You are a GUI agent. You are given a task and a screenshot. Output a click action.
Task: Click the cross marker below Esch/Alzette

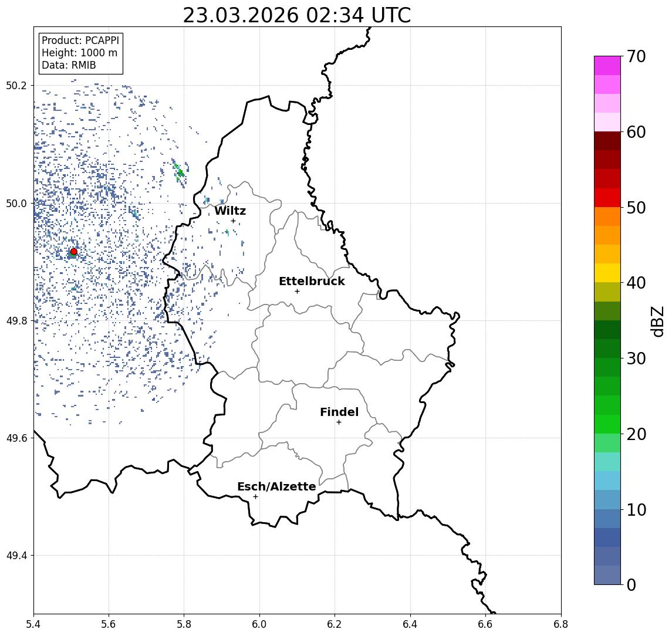255,497
